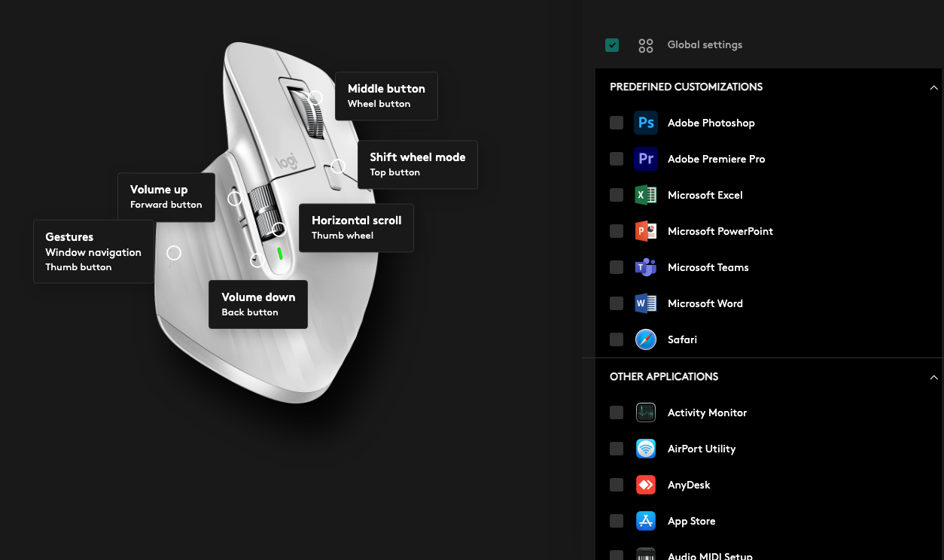Collapse the Predefined Customizations section chevron

pyautogui.click(x=933, y=87)
